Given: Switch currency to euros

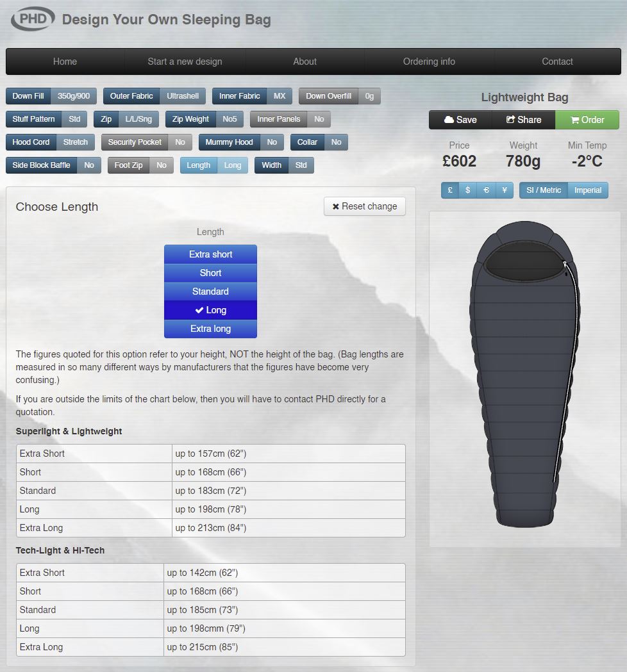Looking at the screenshot, I should tap(487, 190).
